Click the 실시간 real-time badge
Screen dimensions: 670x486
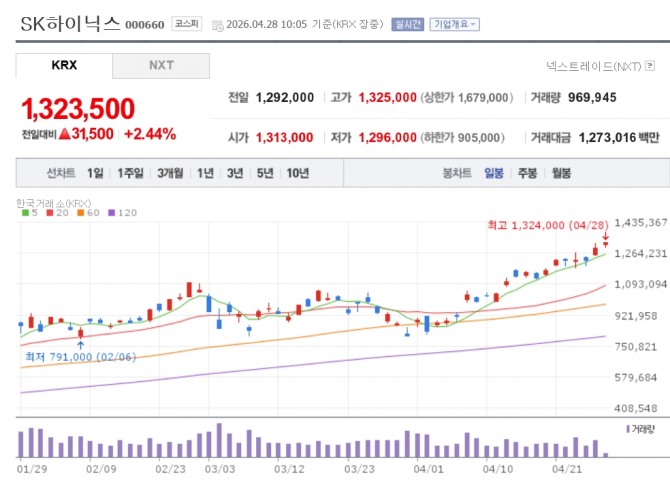click(407, 24)
